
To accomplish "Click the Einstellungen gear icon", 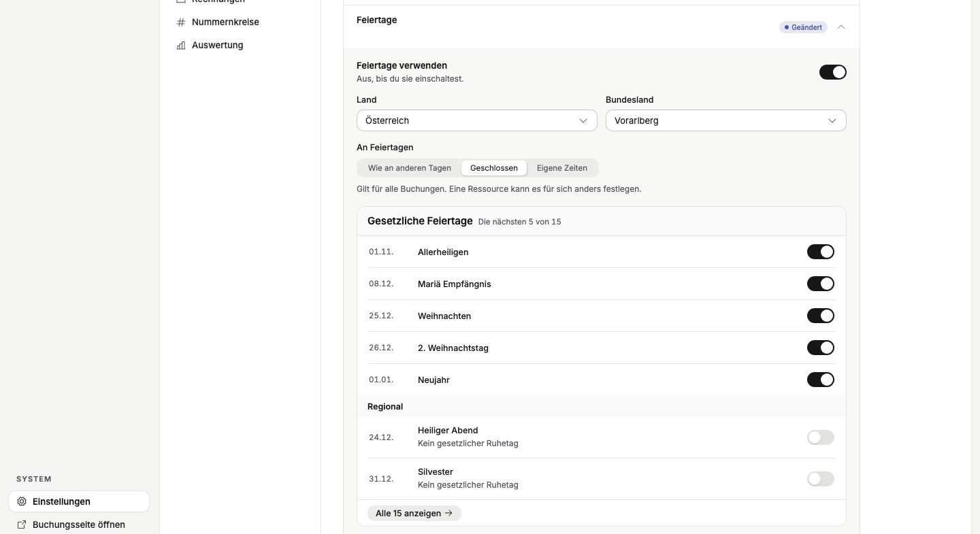I will [22, 501].
